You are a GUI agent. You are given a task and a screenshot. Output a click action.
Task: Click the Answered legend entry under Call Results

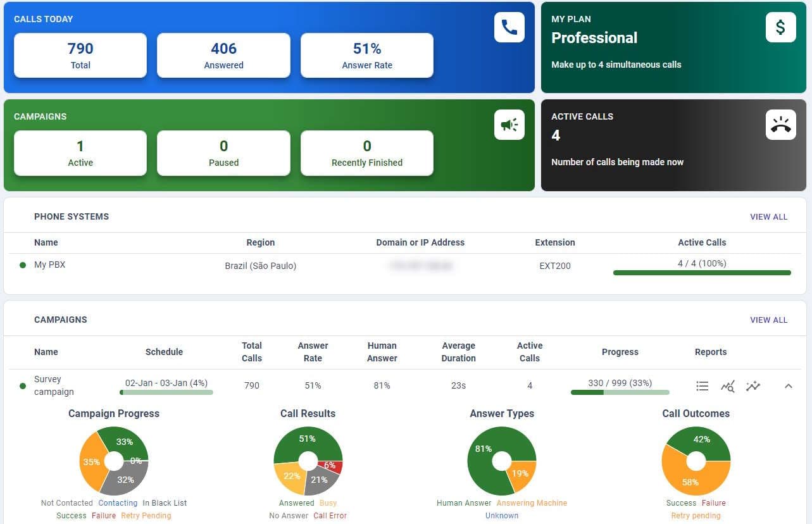[296, 502]
